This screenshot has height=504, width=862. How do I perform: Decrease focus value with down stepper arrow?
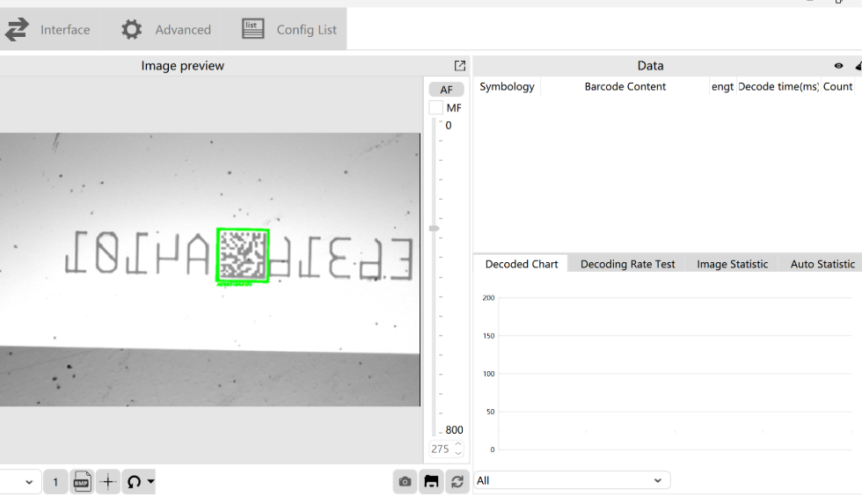458,454
